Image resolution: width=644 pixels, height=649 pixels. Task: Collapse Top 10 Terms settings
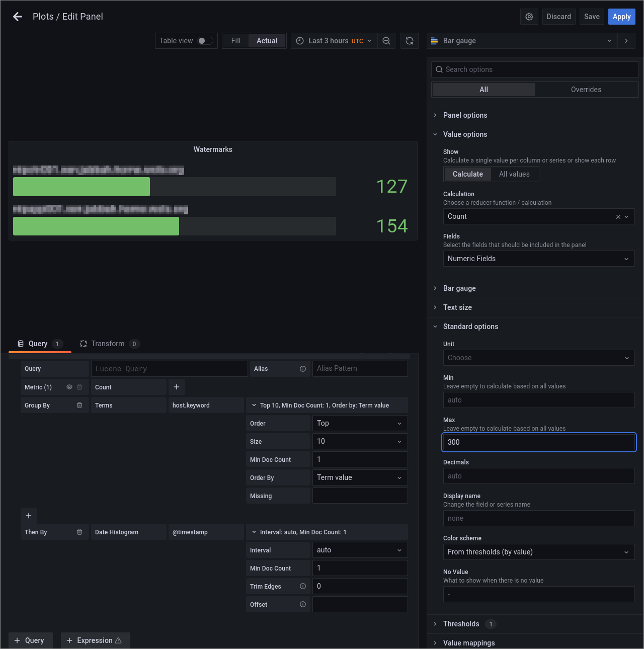(327, 405)
